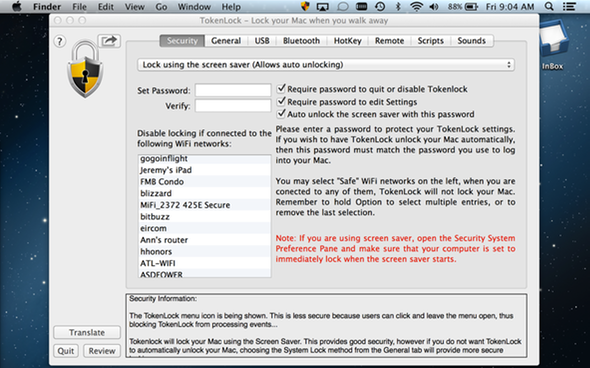Click the Quit button

[66, 351]
